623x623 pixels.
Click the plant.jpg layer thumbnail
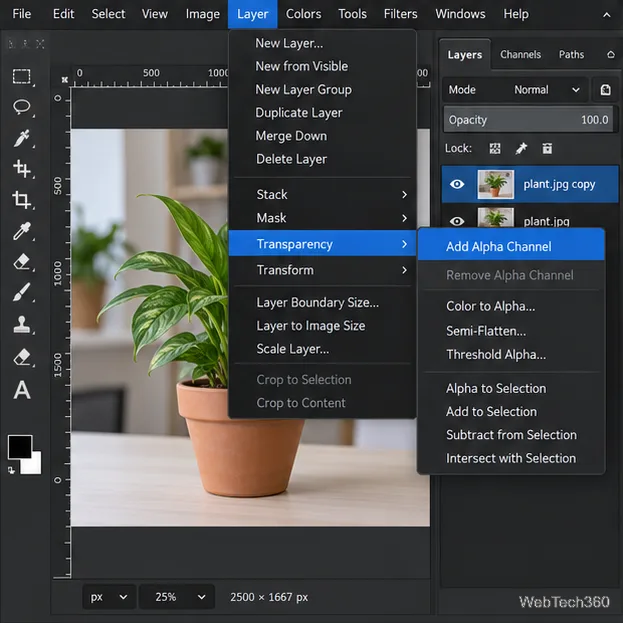coord(495,218)
